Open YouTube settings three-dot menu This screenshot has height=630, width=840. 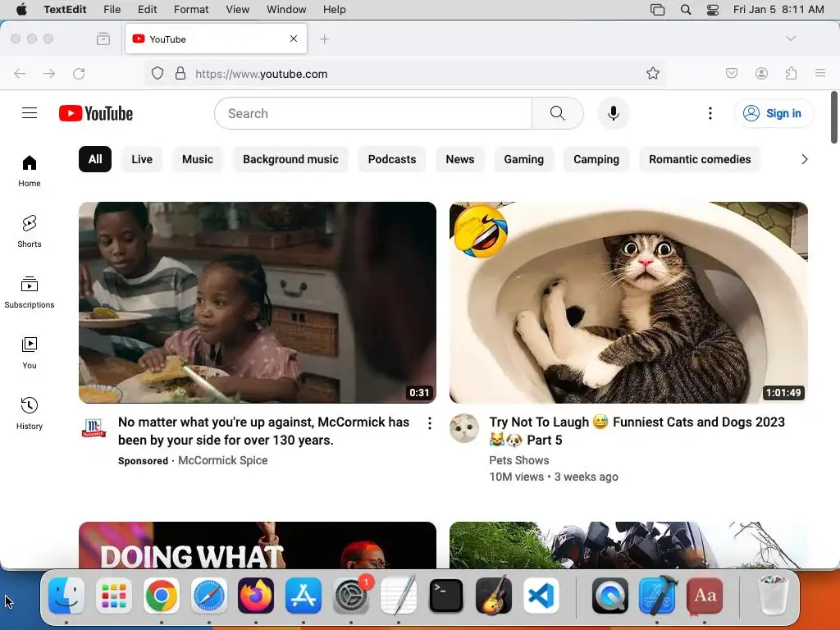710,113
